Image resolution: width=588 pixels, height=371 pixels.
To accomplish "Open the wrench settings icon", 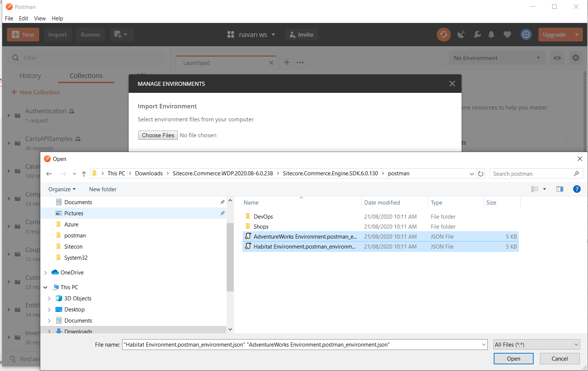I will coord(477,34).
